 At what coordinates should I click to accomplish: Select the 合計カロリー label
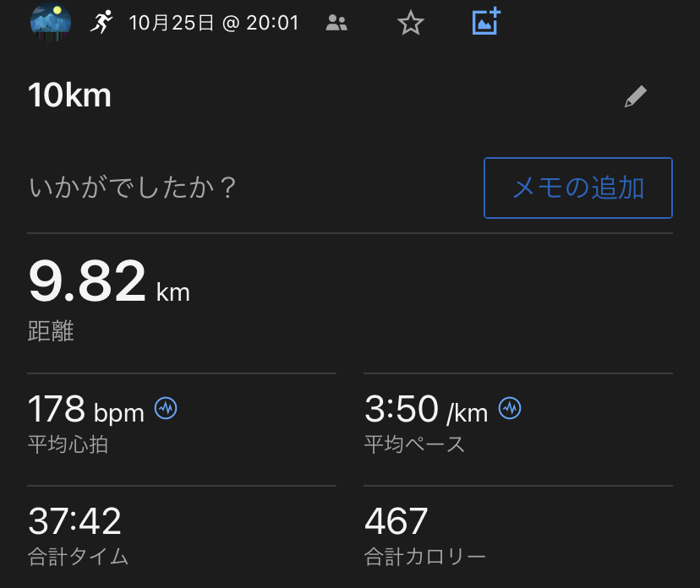tap(425, 557)
